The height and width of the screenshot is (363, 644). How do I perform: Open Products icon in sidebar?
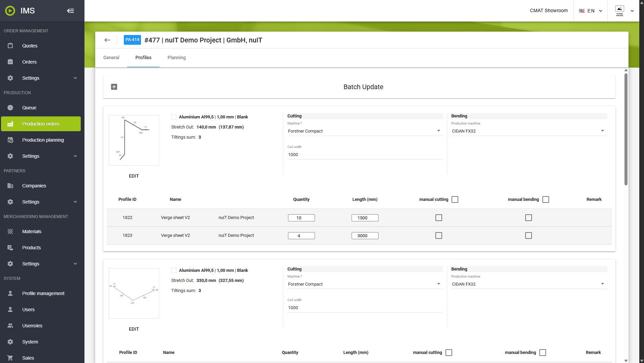click(x=10, y=248)
